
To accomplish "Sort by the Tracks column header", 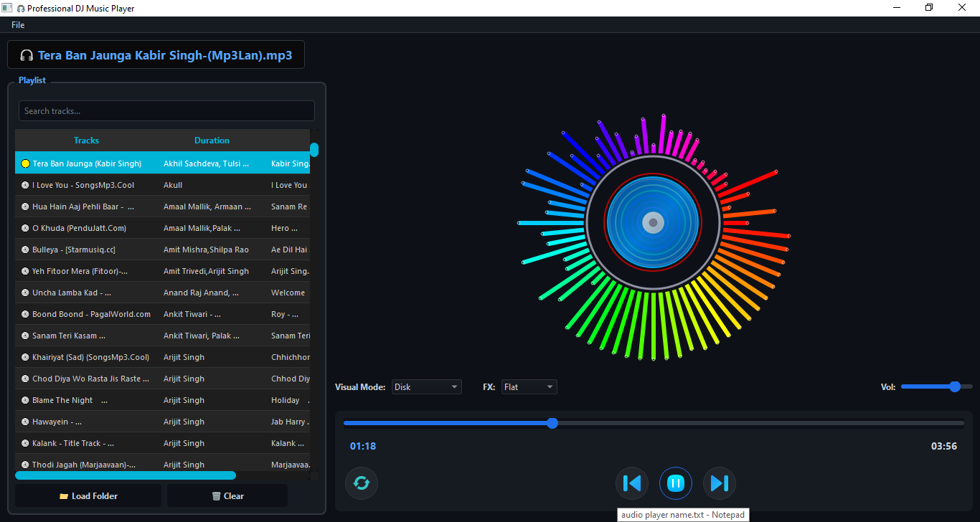I will (x=86, y=141).
